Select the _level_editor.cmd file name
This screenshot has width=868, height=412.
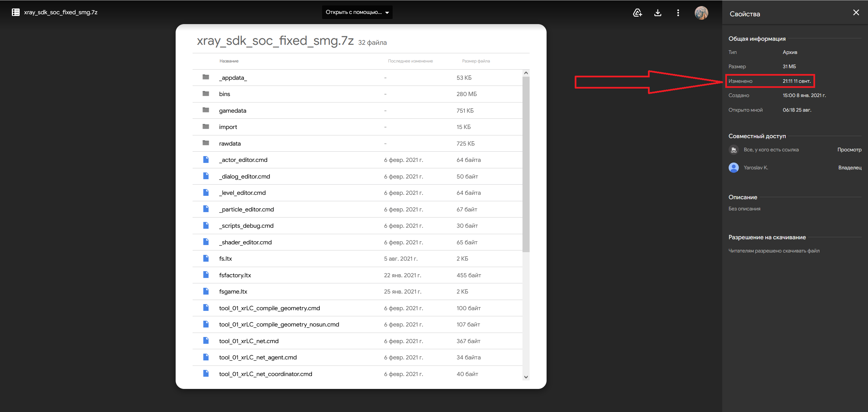click(242, 193)
